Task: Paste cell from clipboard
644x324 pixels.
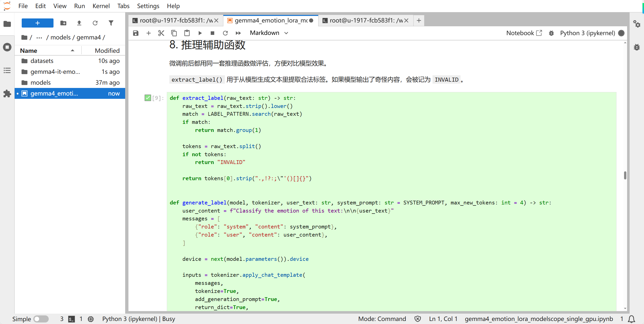Action: tap(187, 33)
